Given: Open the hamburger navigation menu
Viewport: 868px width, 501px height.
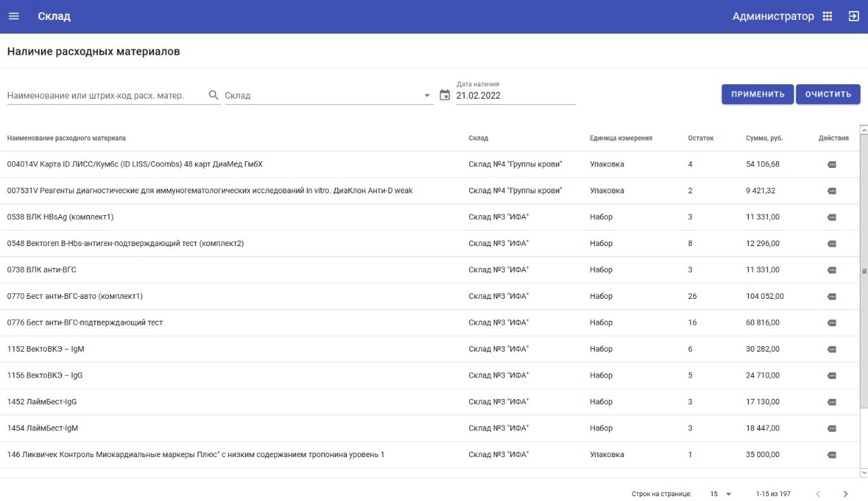Looking at the screenshot, I should tap(14, 16).
